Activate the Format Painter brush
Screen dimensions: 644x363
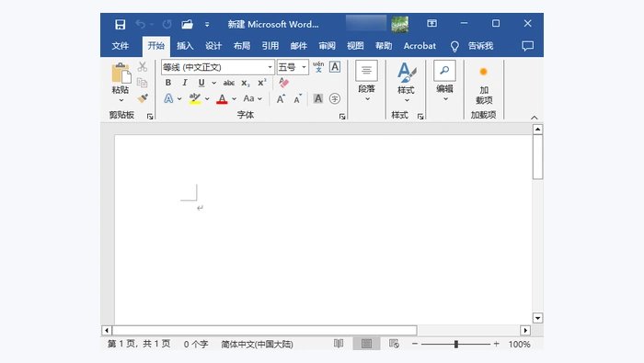143,98
